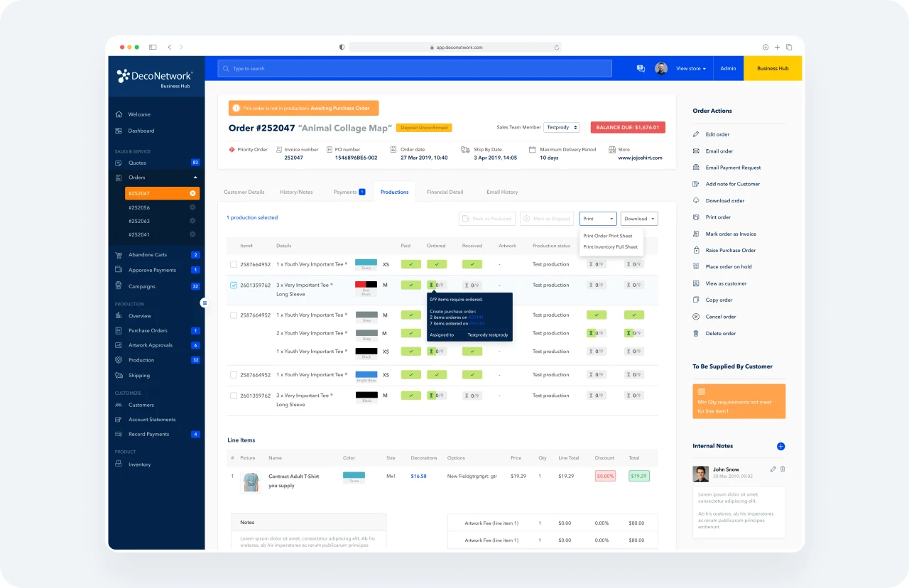Open the Admin section
This screenshot has height=588, width=909.
point(728,68)
